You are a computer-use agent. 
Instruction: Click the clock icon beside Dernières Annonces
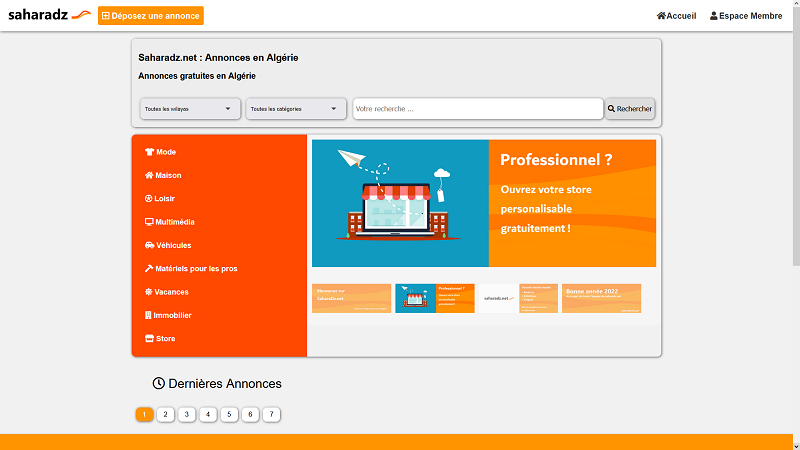[x=159, y=383]
